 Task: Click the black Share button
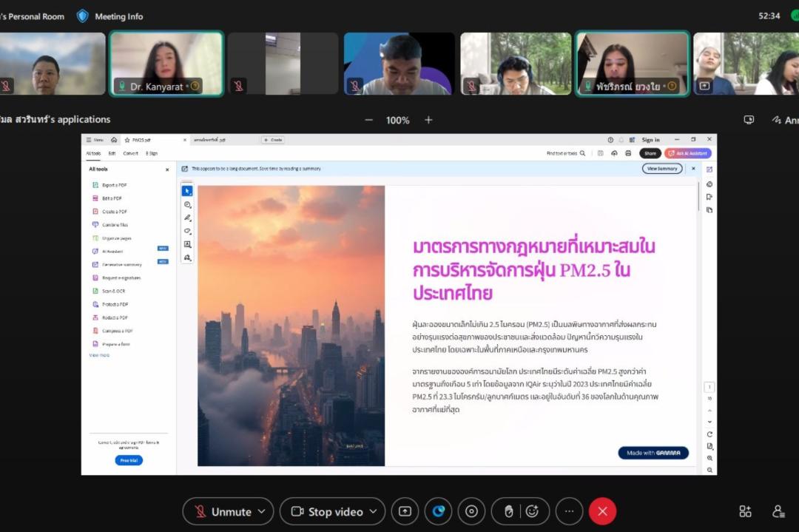pyautogui.click(x=650, y=153)
